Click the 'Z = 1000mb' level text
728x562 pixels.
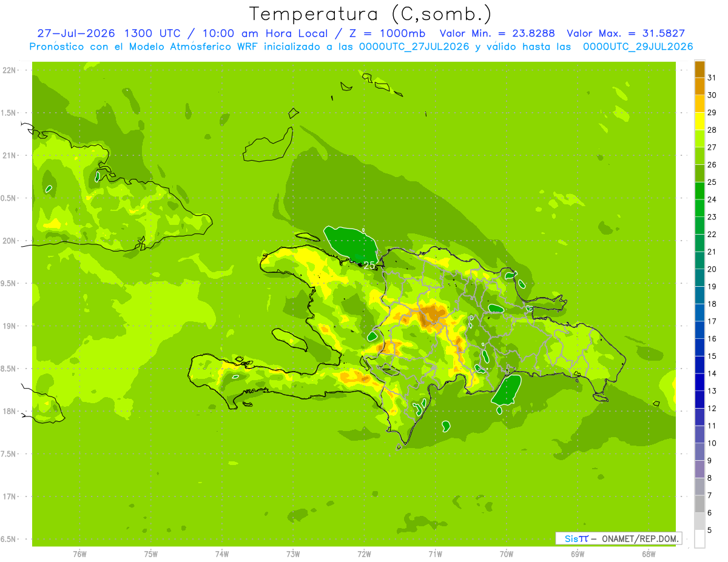(386, 34)
